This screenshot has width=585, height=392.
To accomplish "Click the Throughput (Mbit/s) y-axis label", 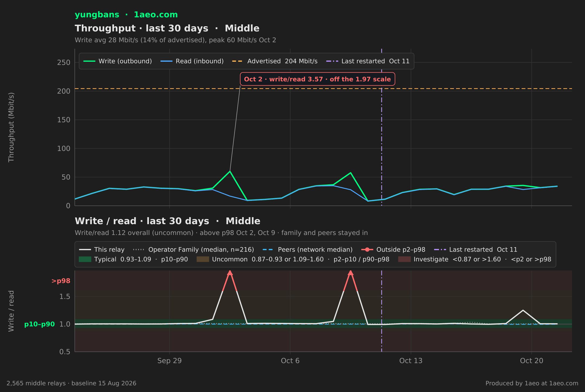I will (x=11, y=127).
